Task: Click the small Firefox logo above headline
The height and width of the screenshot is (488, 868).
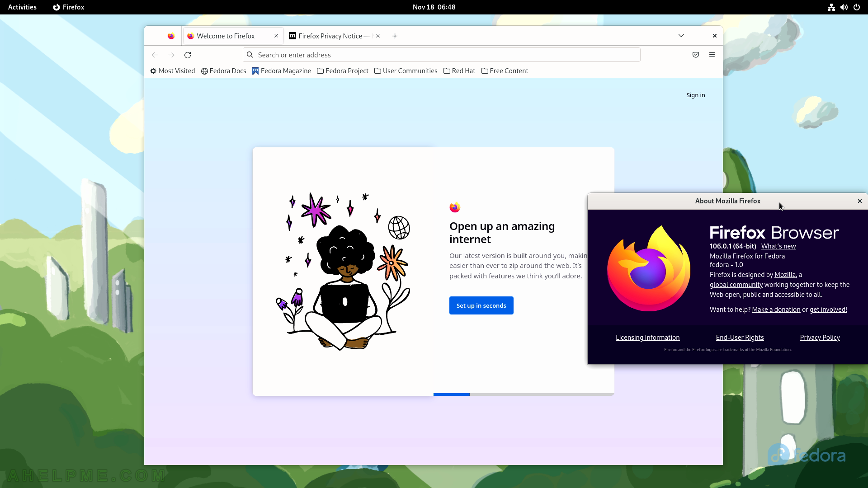Action: tap(455, 207)
